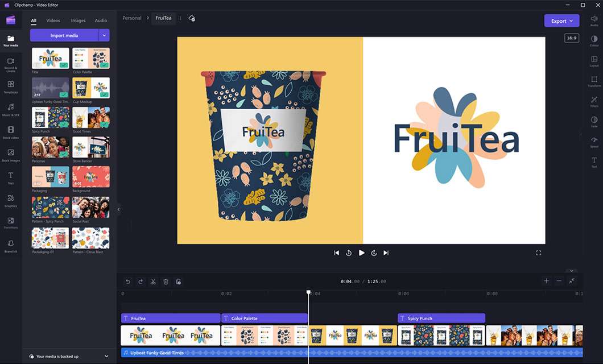
Task: Switch to the Videos media tab
Action: pyautogui.click(x=53, y=20)
